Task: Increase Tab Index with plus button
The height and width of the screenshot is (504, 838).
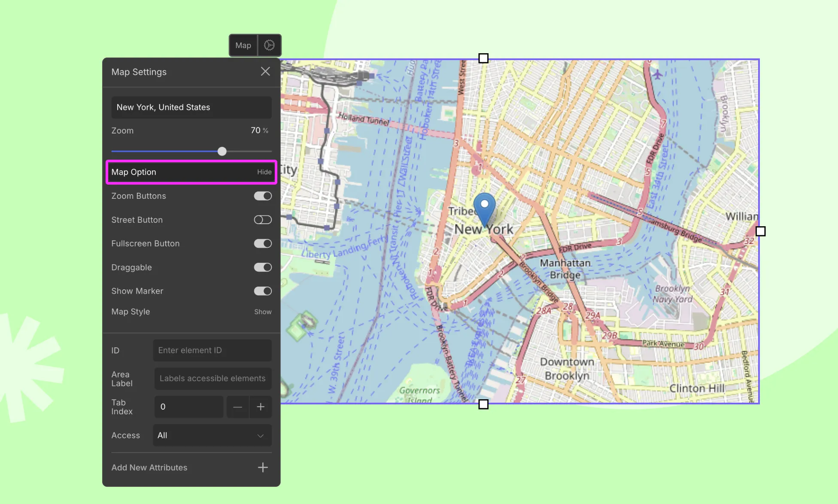Action: 261,407
